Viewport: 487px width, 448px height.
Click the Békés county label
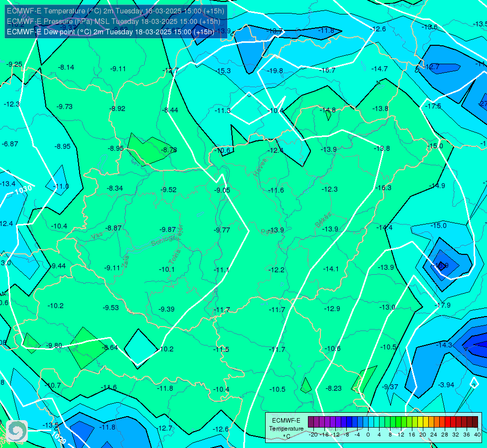(x=323, y=220)
